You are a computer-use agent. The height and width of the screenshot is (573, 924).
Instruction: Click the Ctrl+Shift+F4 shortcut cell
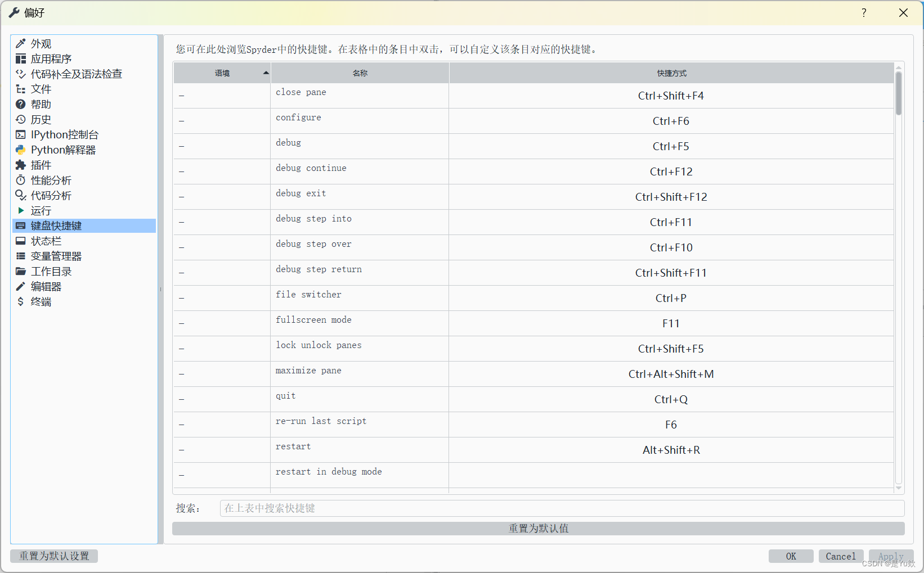[x=671, y=96]
